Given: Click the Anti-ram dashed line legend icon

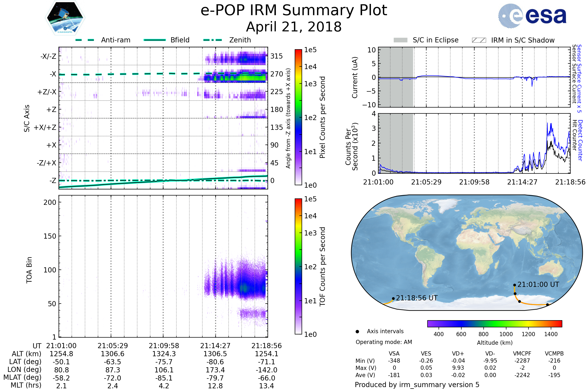Looking at the screenshot, I should tap(85, 40).
